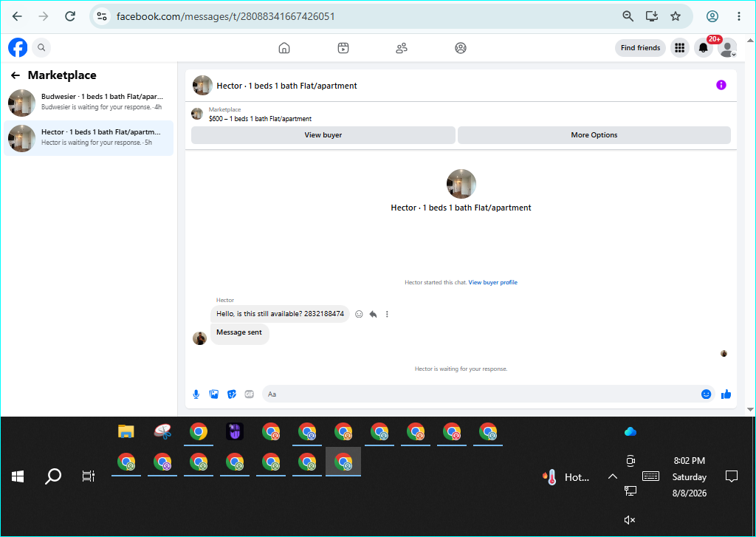
Task: Open Chrome profile icon
Action: tap(712, 16)
